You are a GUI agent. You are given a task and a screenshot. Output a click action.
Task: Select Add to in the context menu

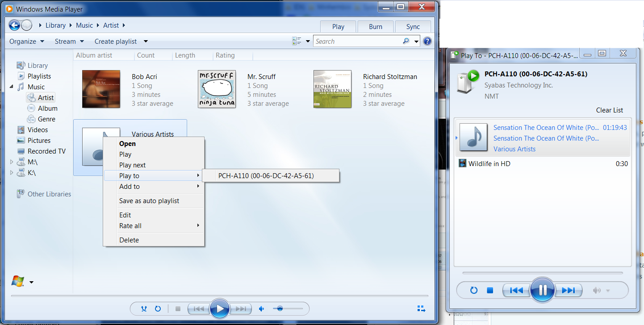(x=154, y=187)
